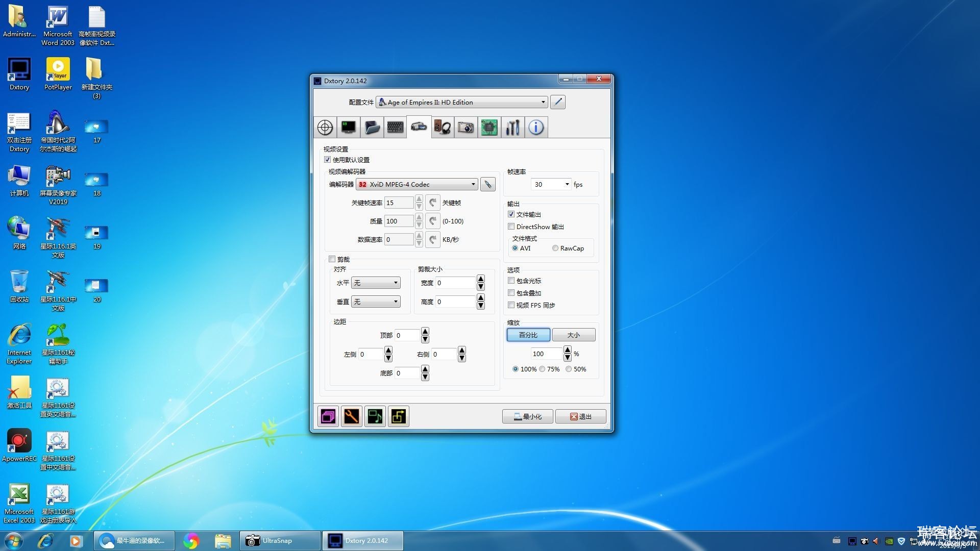Open the Target crosshair tab in Dxtory

(325, 127)
